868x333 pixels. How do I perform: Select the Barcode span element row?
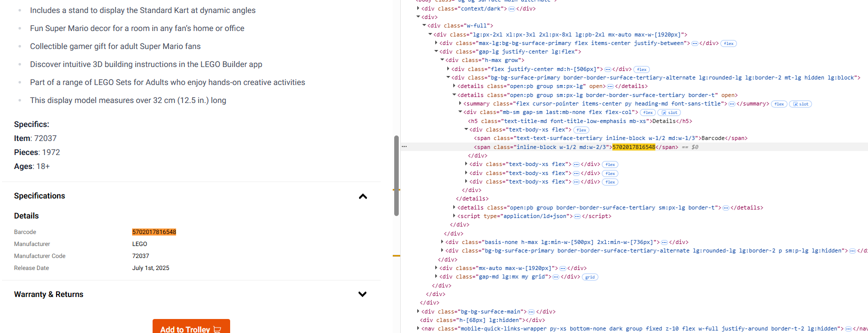click(610, 138)
